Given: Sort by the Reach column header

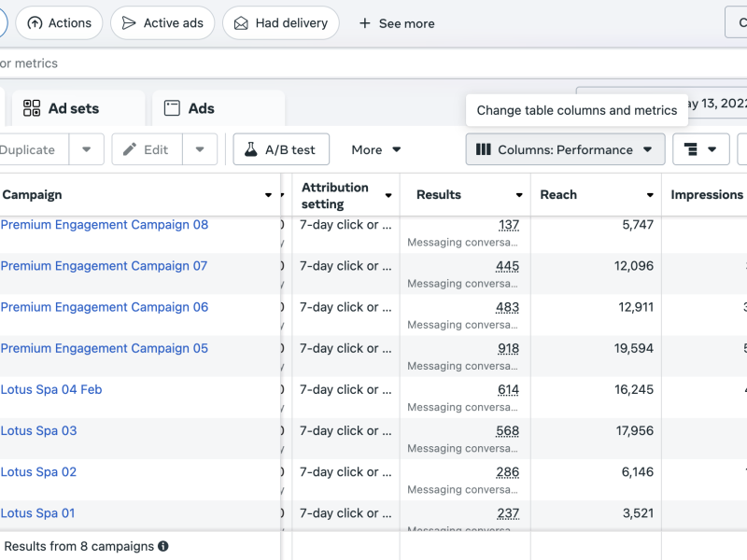Looking at the screenshot, I should tap(558, 195).
